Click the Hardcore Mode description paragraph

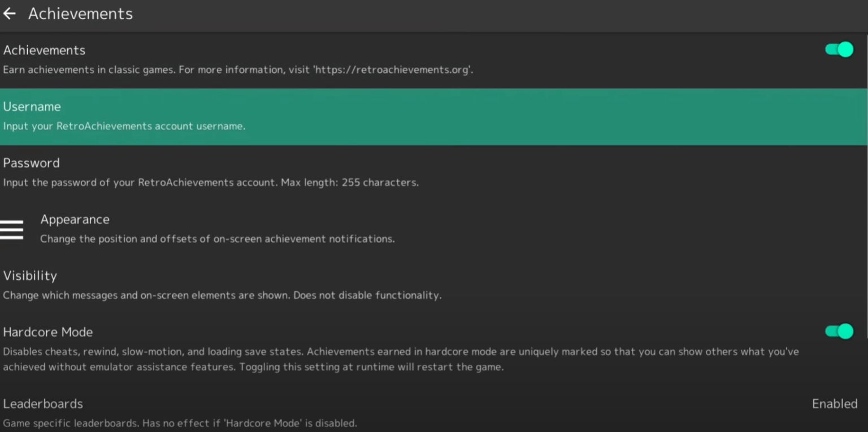click(x=396, y=358)
